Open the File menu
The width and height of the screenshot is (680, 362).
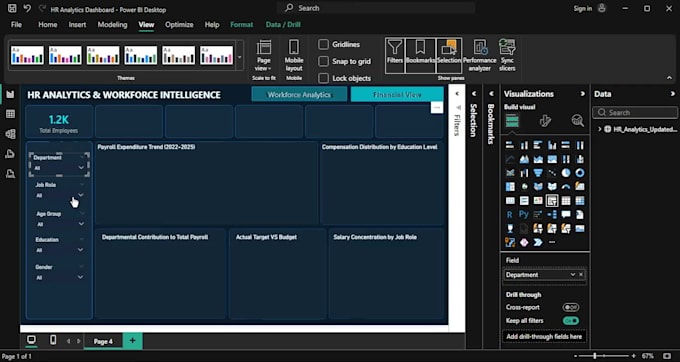coord(16,25)
